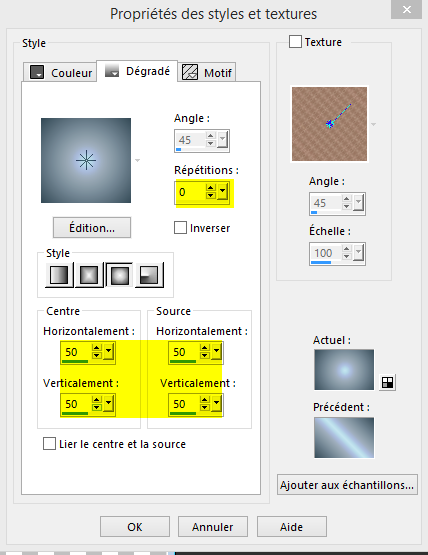This screenshot has width=428, height=555.
Task: Select the radial gradient style icon
Action: click(x=149, y=275)
